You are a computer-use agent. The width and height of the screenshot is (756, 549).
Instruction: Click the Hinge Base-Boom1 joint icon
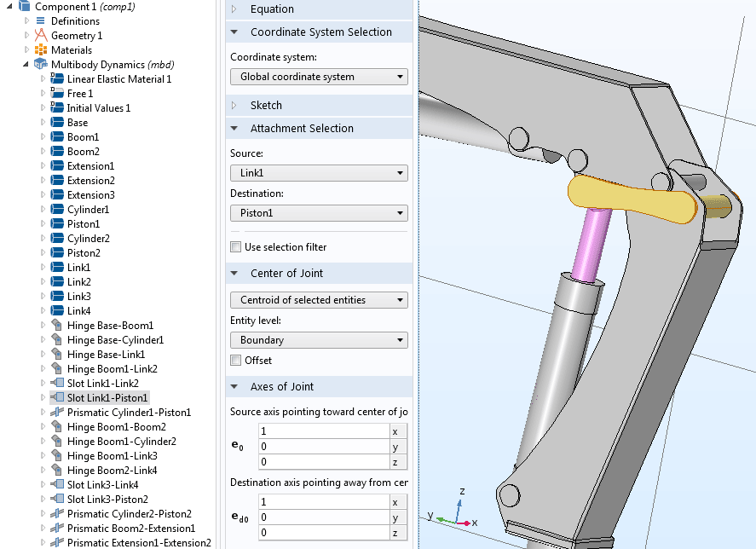click(57, 326)
